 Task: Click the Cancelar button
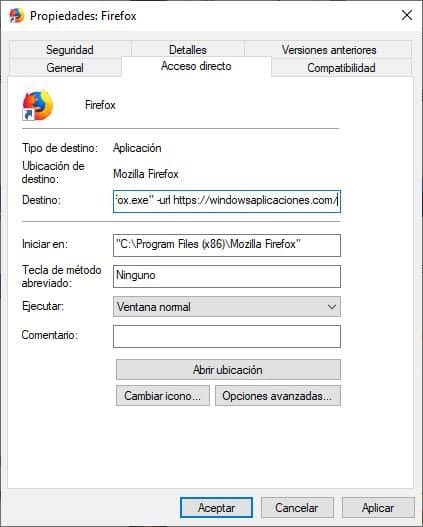tap(297, 508)
